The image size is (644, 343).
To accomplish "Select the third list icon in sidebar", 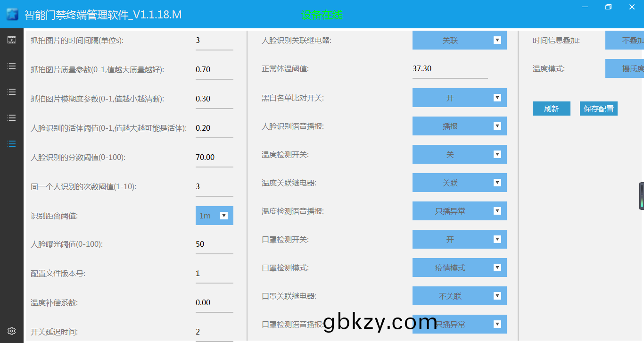I will 12,118.
